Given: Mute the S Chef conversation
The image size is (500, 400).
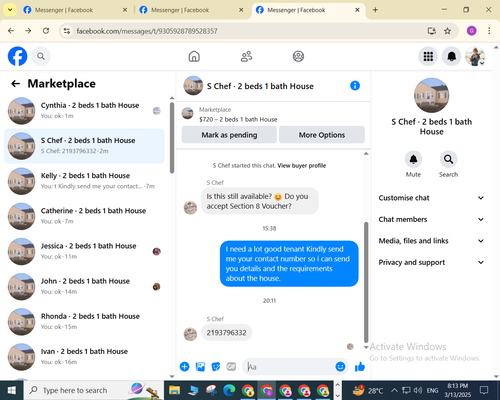Looking at the screenshot, I should (413, 159).
